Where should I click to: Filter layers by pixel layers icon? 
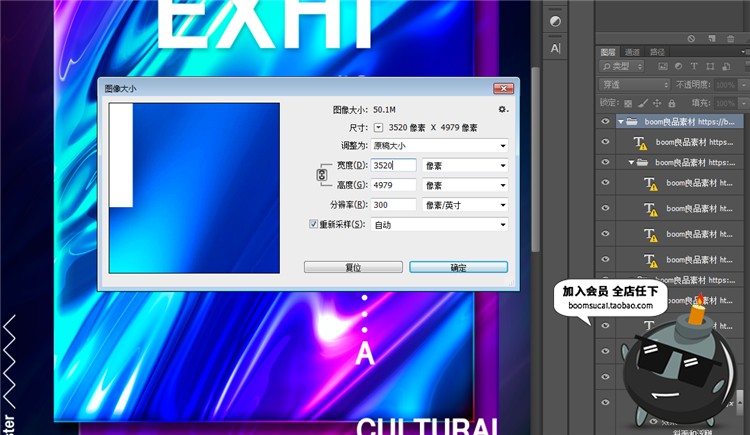click(x=662, y=67)
